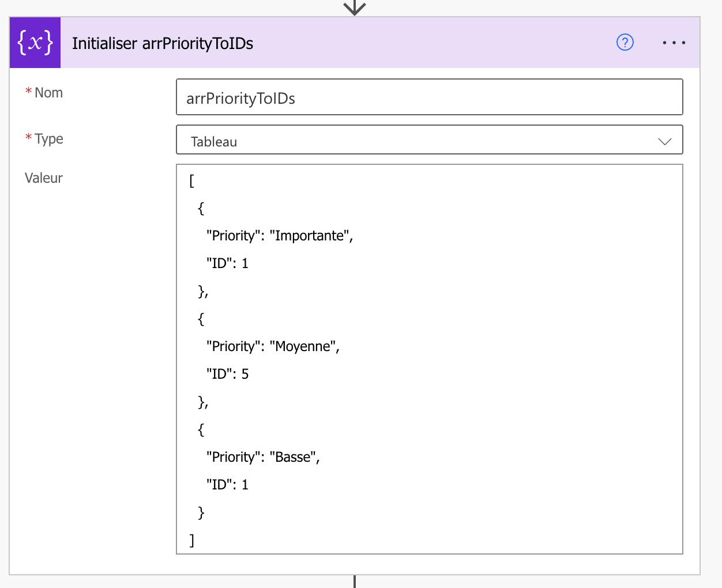Place cursor on the "Importante" priority line
The image size is (722, 588).
click(x=280, y=236)
